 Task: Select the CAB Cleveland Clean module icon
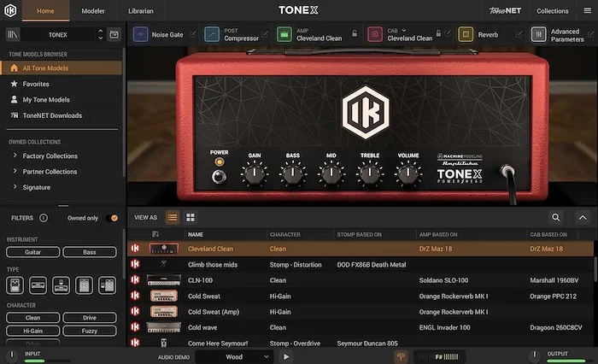(x=375, y=35)
